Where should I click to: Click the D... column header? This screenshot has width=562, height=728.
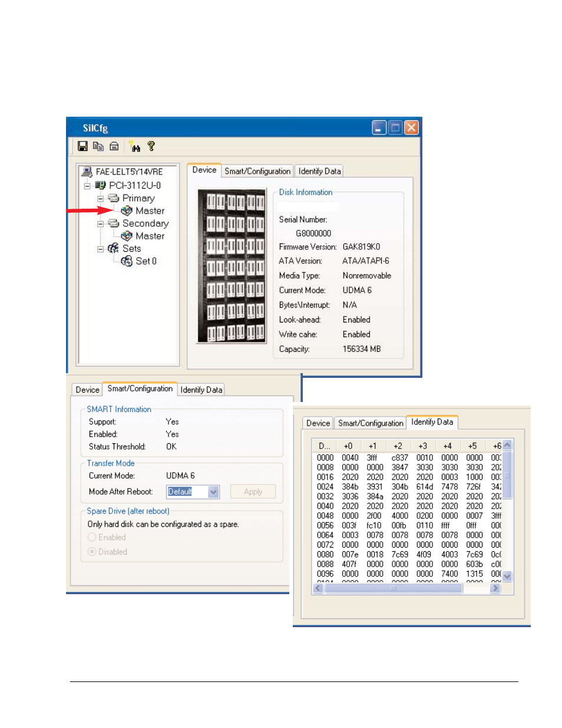click(325, 446)
